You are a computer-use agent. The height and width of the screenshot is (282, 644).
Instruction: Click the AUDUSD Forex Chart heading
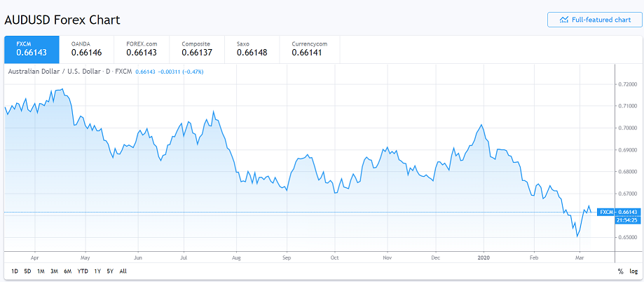pos(62,20)
